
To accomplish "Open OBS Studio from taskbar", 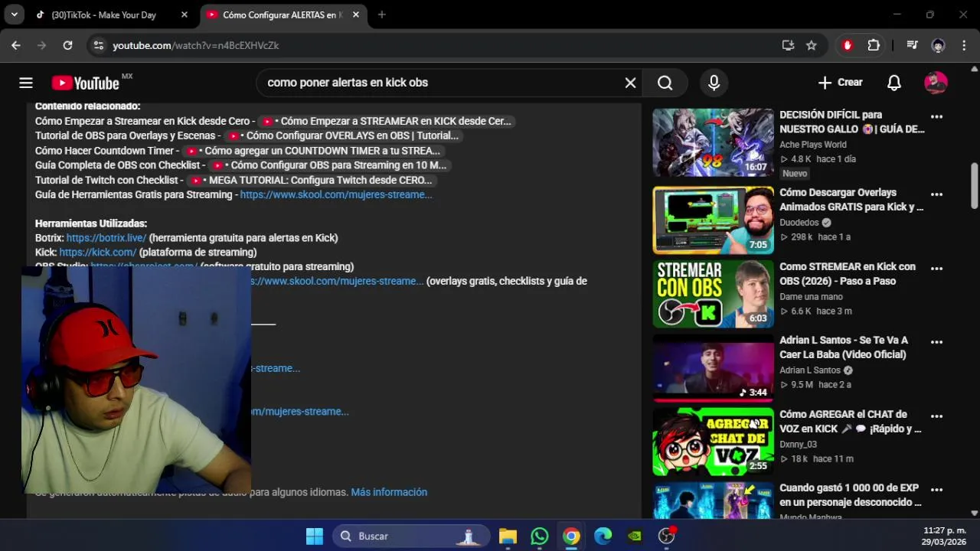I will click(x=667, y=536).
